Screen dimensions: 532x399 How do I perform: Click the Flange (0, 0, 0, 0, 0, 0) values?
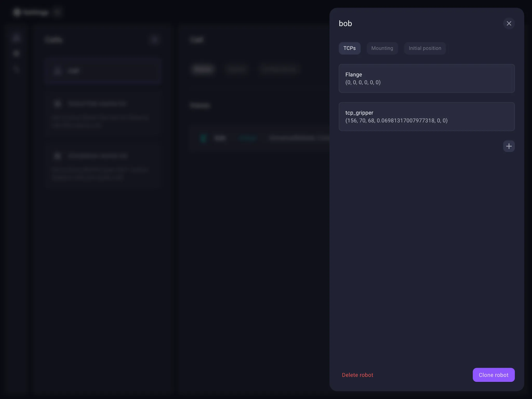(x=363, y=82)
